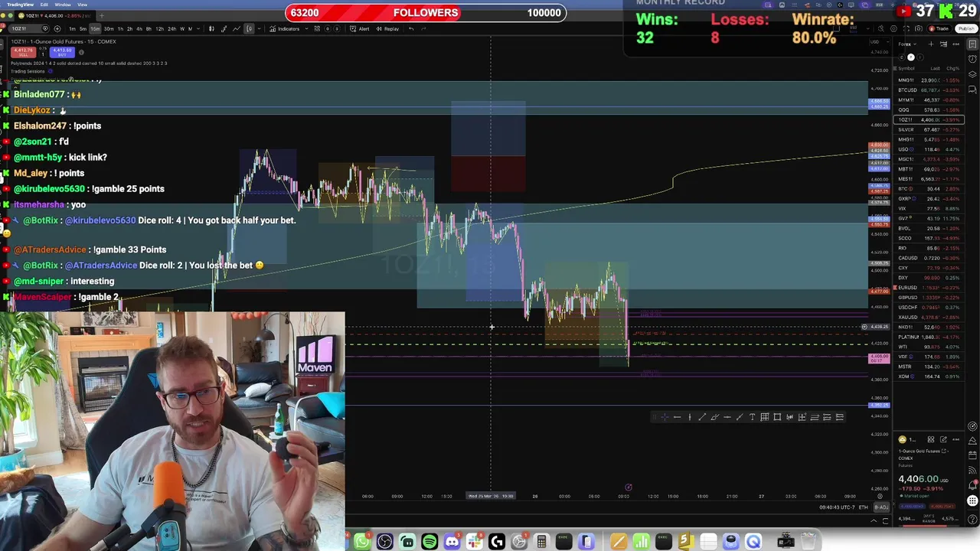
Task: Select QQQ in the watchlist
Action: [929, 110]
